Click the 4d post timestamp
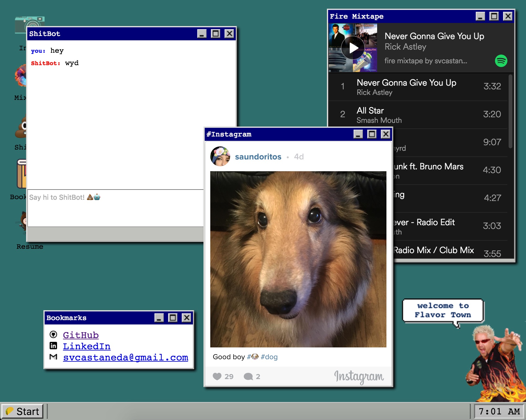Image resolution: width=526 pixels, height=420 pixels. [x=299, y=157]
